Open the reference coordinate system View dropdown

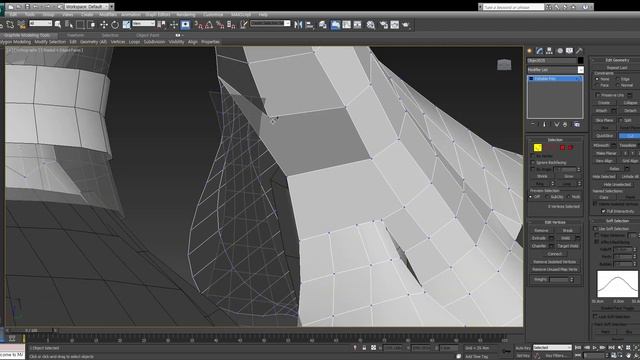144,24
